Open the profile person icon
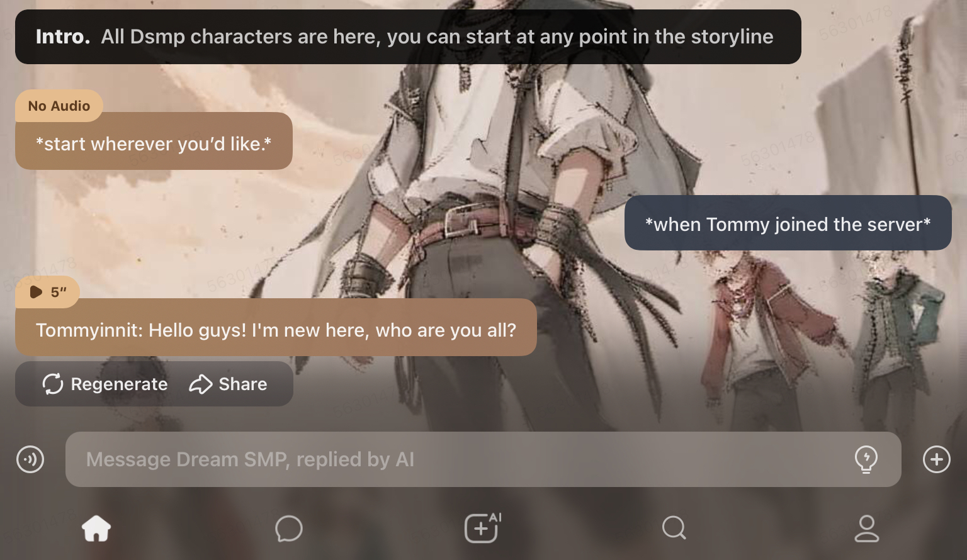Viewport: 967px width, 560px height. [866, 528]
